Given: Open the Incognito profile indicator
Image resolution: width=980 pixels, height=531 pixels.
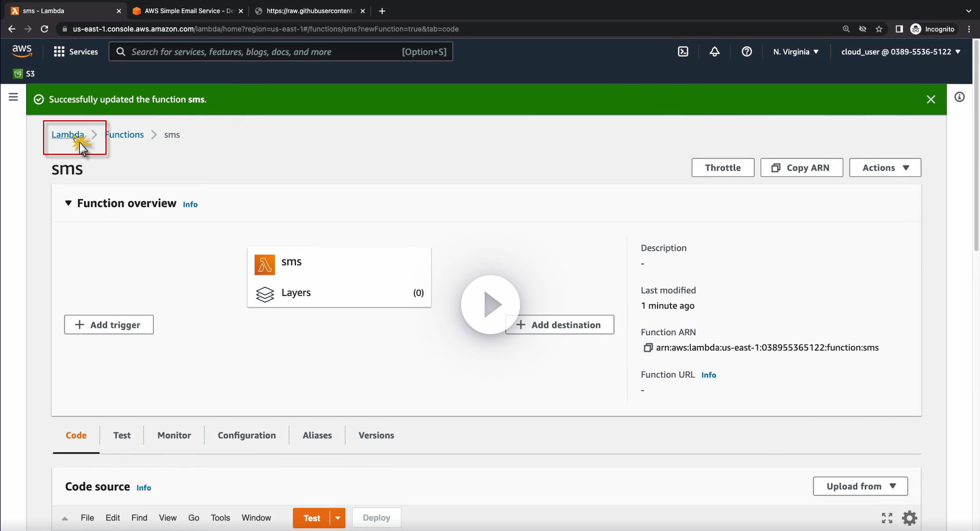Looking at the screenshot, I should (x=932, y=29).
